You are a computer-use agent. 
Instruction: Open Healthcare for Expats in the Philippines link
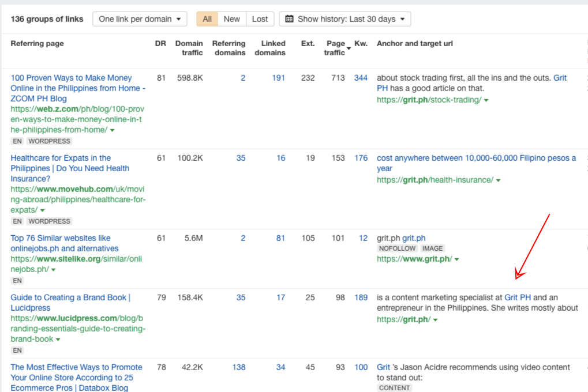pyautogui.click(x=70, y=168)
